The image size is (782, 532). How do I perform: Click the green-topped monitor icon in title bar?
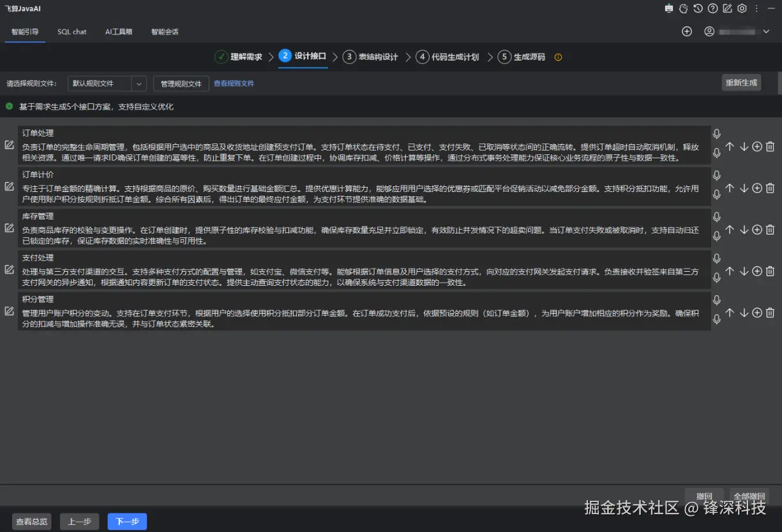tap(668, 8)
